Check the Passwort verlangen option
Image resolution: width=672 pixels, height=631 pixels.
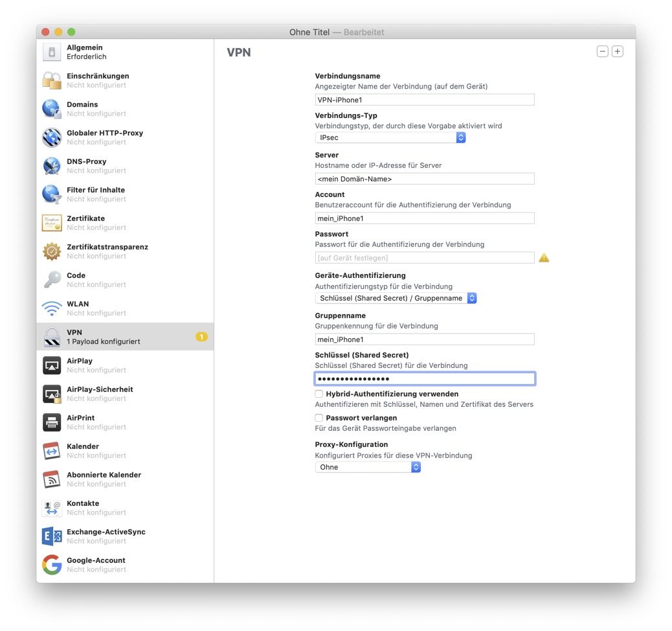click(319, 418)
